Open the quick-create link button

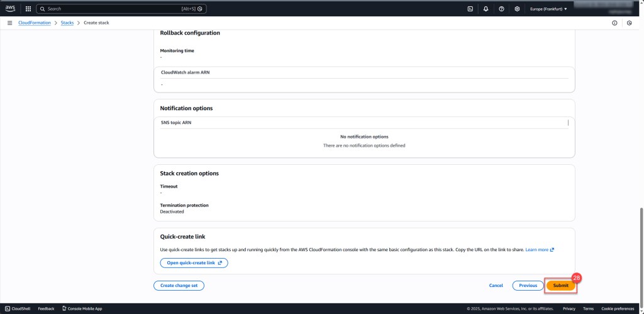point(194,263)
